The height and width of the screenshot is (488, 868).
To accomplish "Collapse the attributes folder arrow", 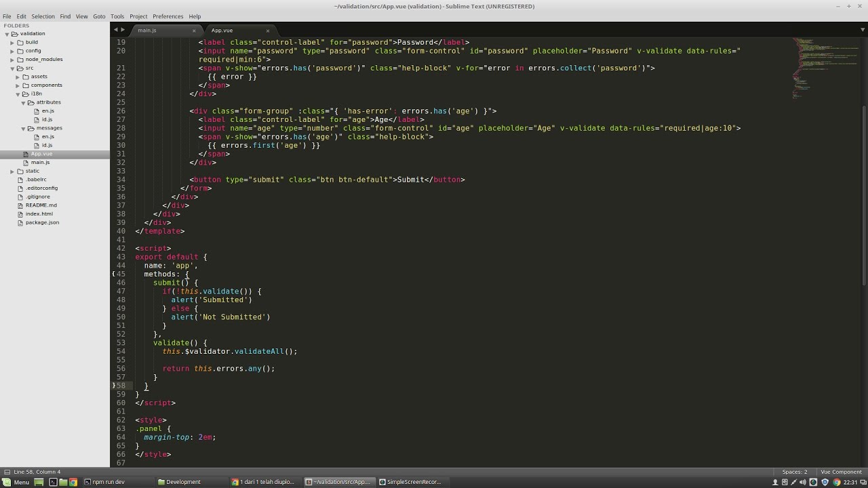I will (x=23, y=102).
